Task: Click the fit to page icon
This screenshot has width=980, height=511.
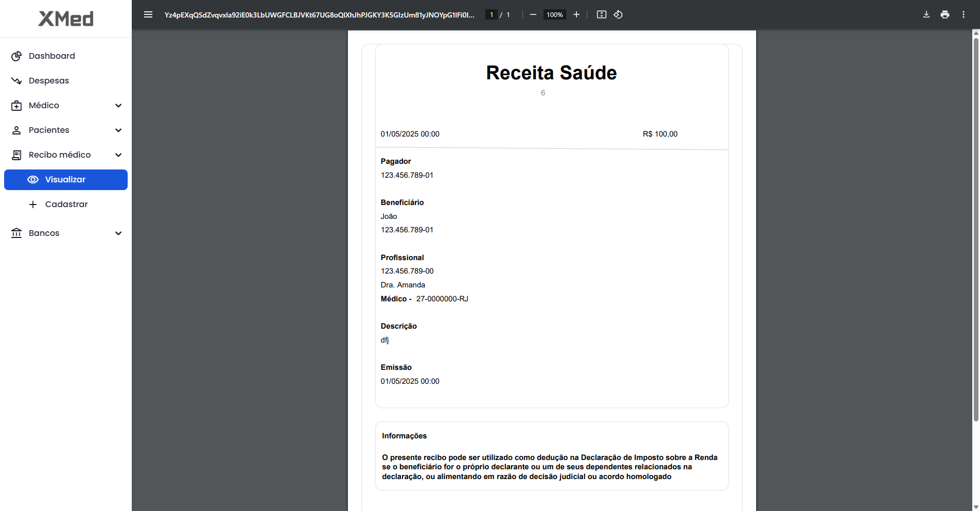Action: (x=601, y=14)
